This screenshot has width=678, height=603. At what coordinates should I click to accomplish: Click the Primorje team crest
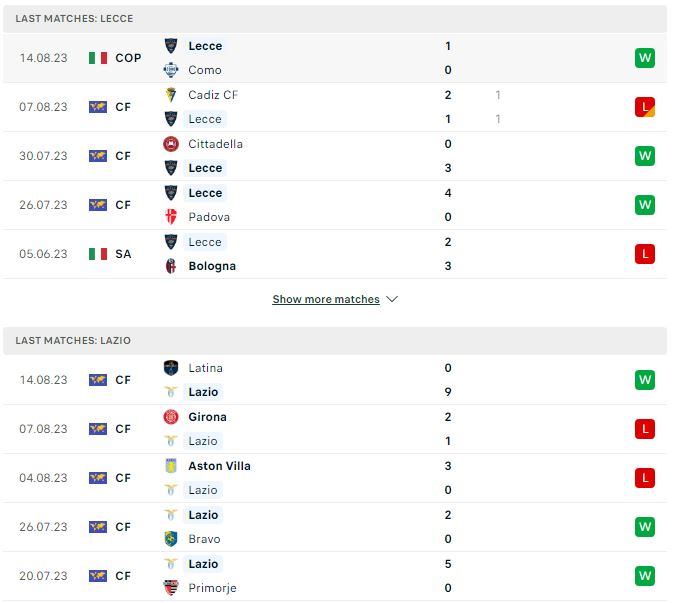click(171, 588)
